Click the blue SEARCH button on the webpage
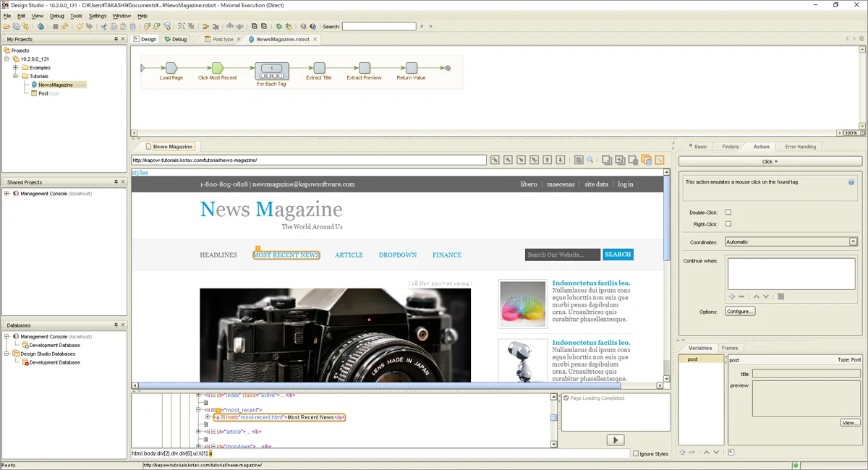 618,255
